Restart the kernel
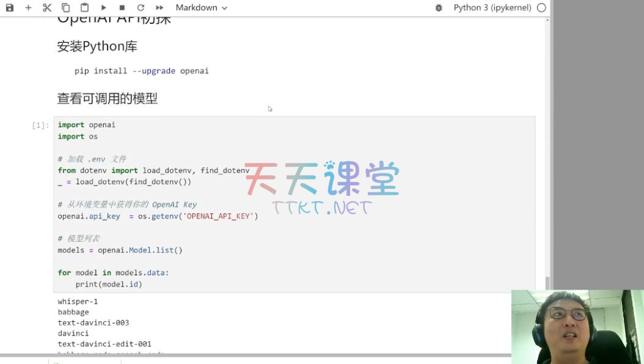Screen dimensions: 644x364 (x=140, y=8)
